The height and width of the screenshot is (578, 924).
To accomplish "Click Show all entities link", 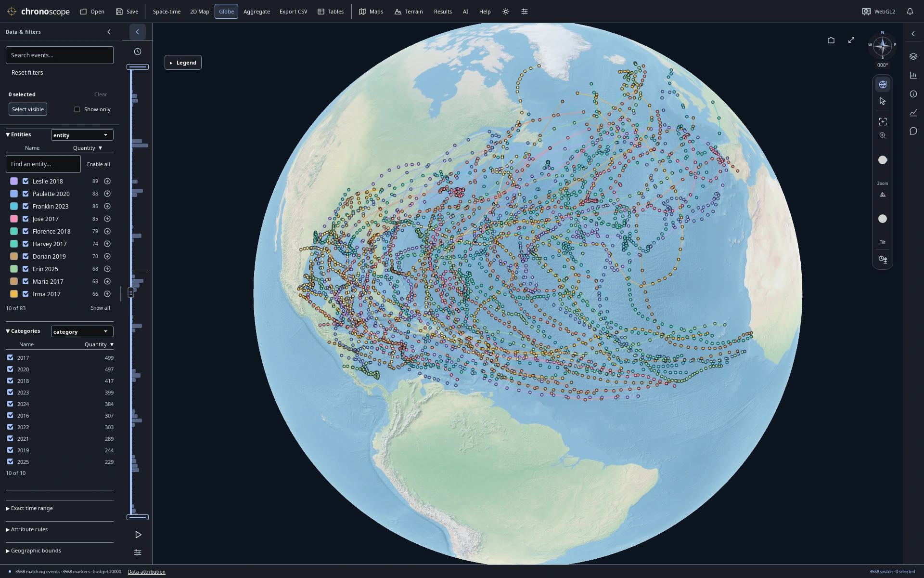I will 100,308.
